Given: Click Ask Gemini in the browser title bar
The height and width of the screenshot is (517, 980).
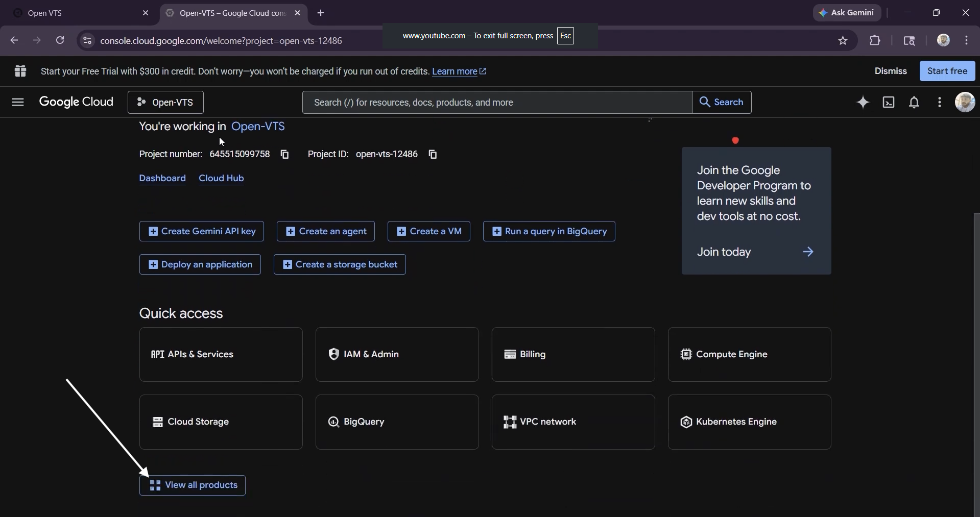Looking at the screenshot, I should point(847,13).
